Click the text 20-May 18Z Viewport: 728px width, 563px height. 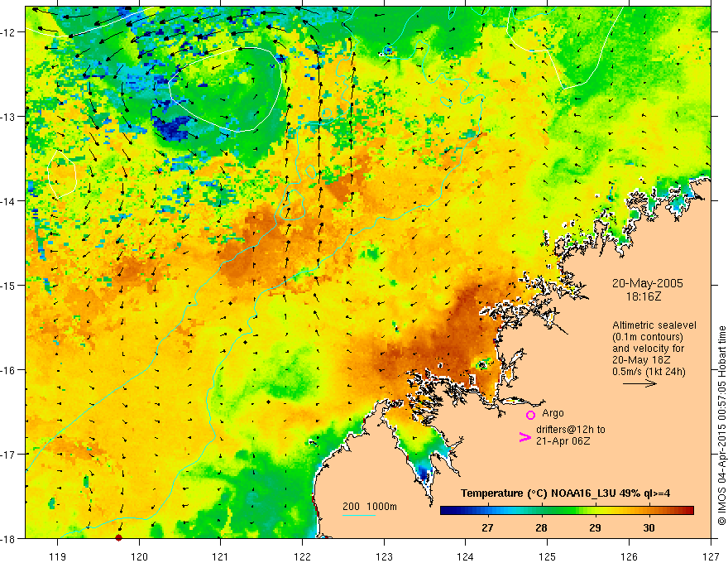642,360
